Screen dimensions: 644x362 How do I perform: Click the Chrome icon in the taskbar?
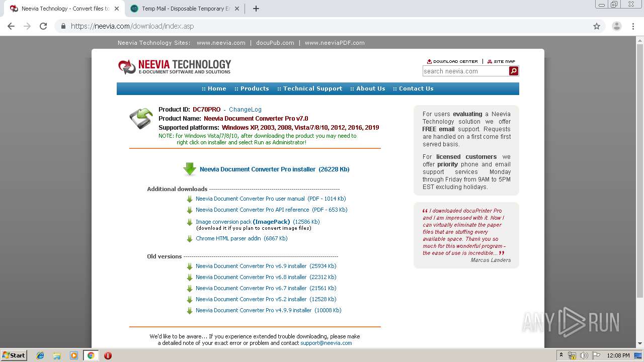91,355
